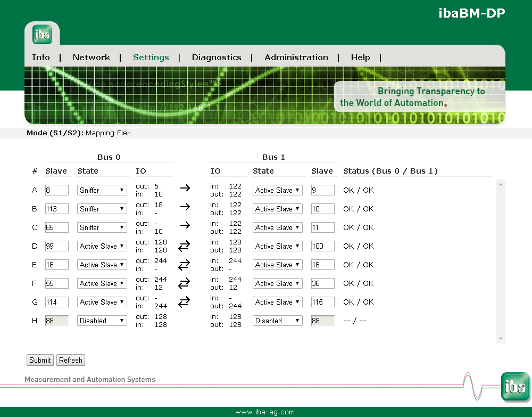Click the row G bidirectional arrow icon
The image size is (532, 417).
tap(184, 302)
